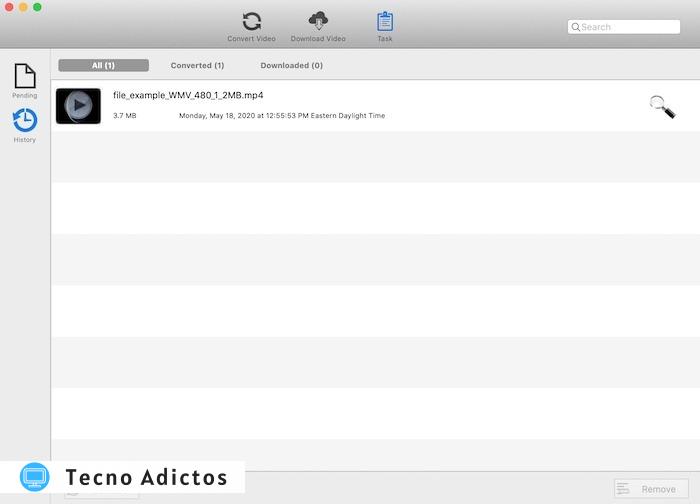Screen dimensions: 700x504
Task: Click the magnifying glass inside the Search box
Action: point(576,27)
